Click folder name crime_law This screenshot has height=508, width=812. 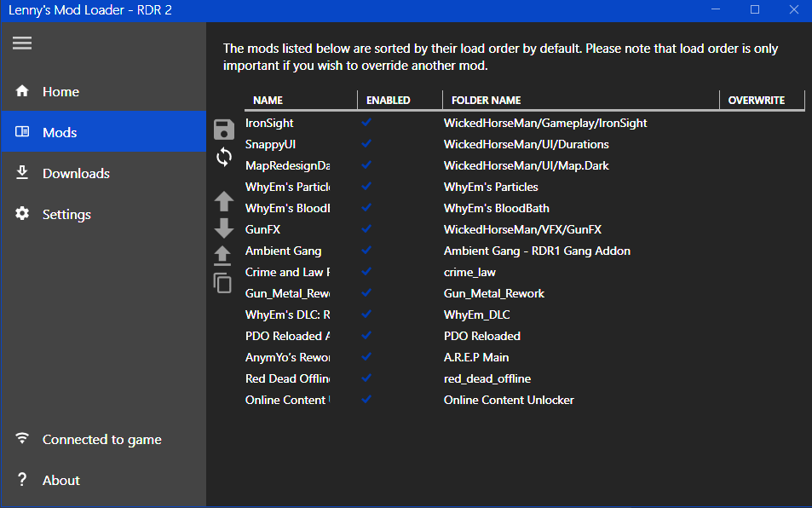point(469,273)
